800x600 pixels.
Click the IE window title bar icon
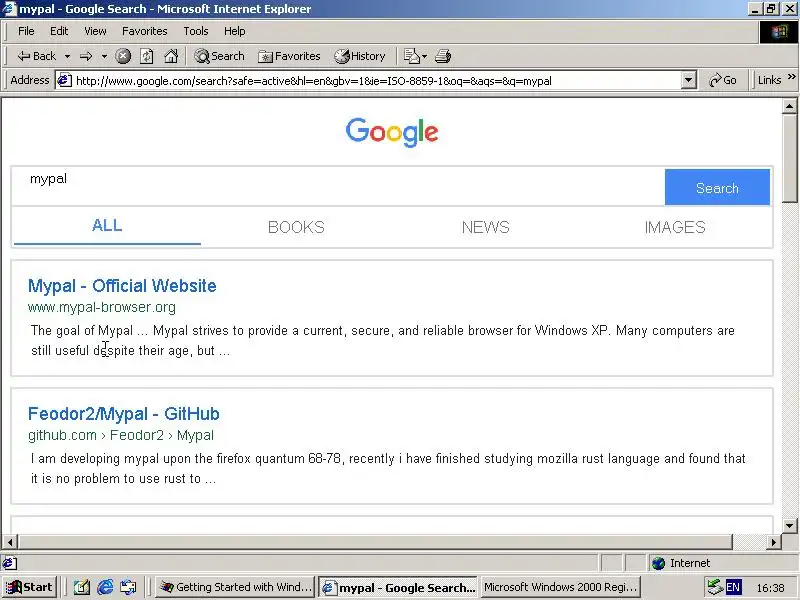coord(10,9)
